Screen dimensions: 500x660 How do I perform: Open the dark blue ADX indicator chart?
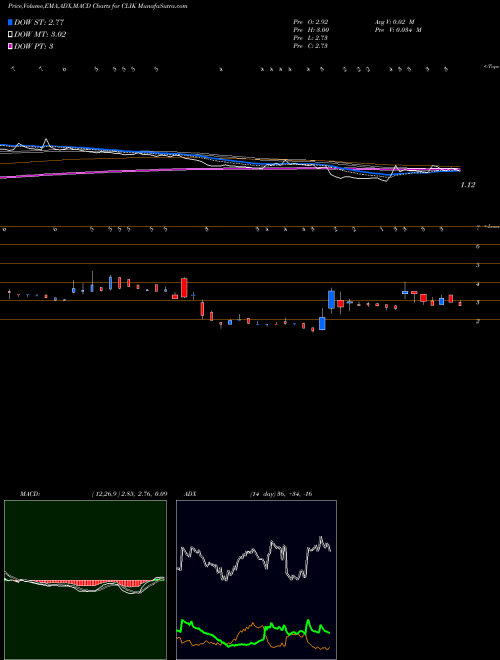click(x=256, y=580)
